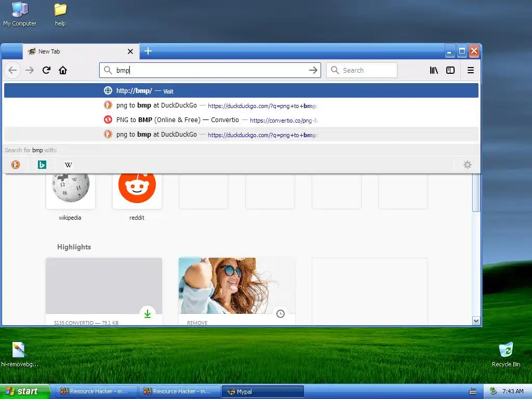This screenshot has width=532, height=399.
Task: Maximize the Mypal browser window
Action: 462,51
